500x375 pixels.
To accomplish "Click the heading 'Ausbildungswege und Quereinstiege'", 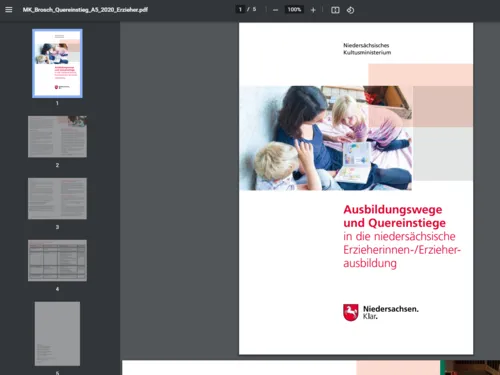I will pos(395,216).
